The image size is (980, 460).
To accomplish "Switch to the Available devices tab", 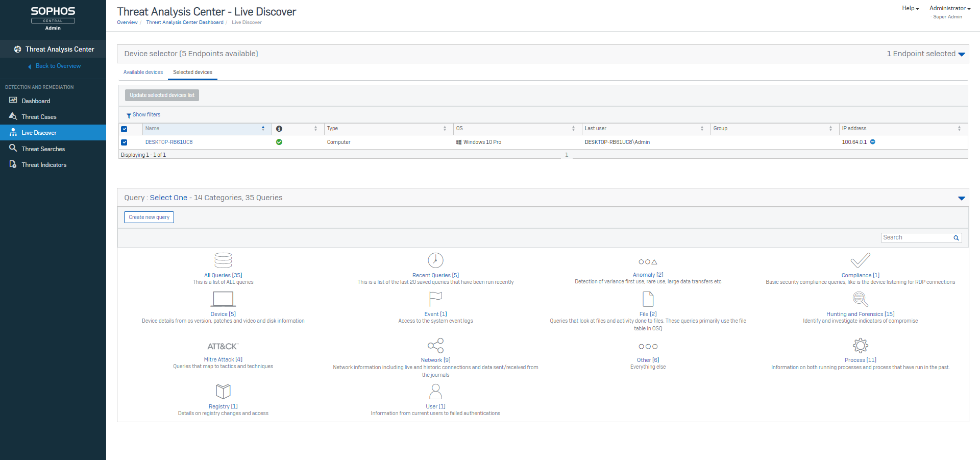I will (x=143, y=72).
